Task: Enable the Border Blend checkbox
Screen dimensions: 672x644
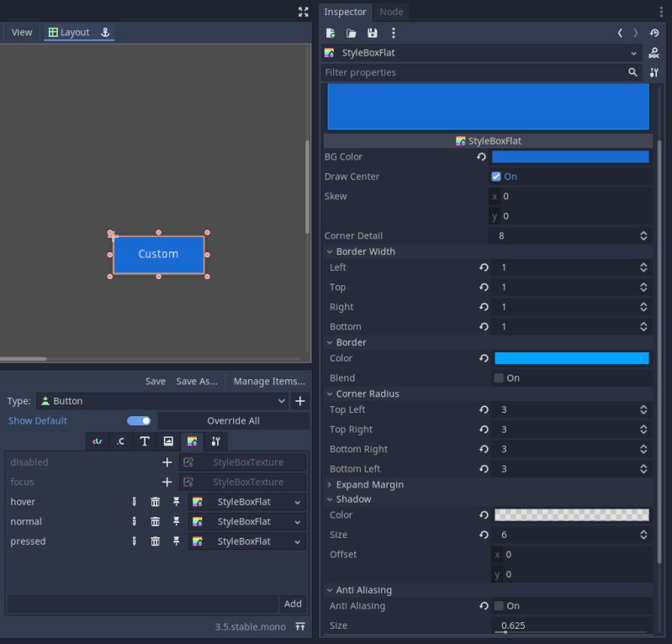Action: click(499, 378)
